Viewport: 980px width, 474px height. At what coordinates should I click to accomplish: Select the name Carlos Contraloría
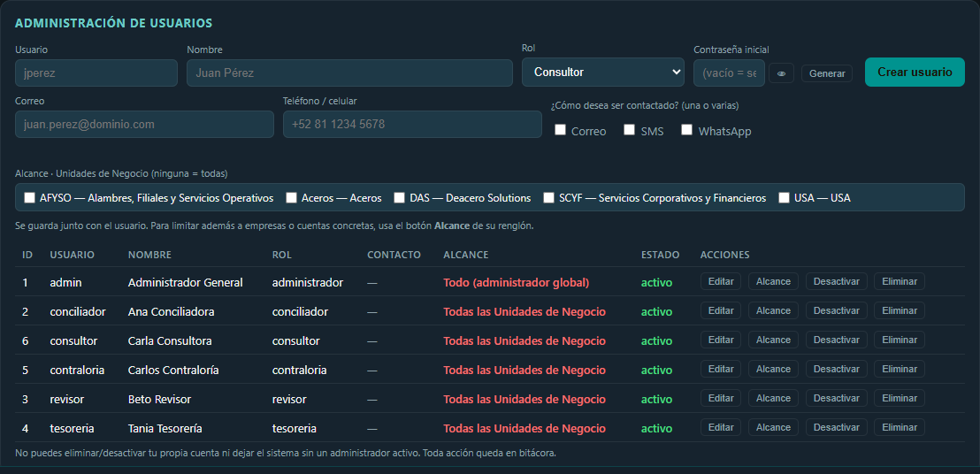pos(173,370)
